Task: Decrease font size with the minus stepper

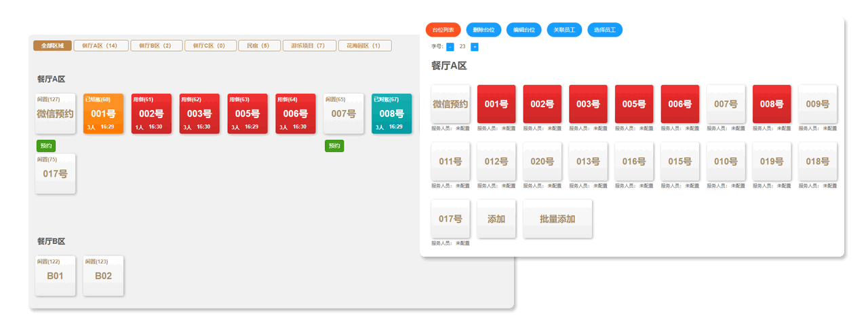Action: [x=450, y=47]
